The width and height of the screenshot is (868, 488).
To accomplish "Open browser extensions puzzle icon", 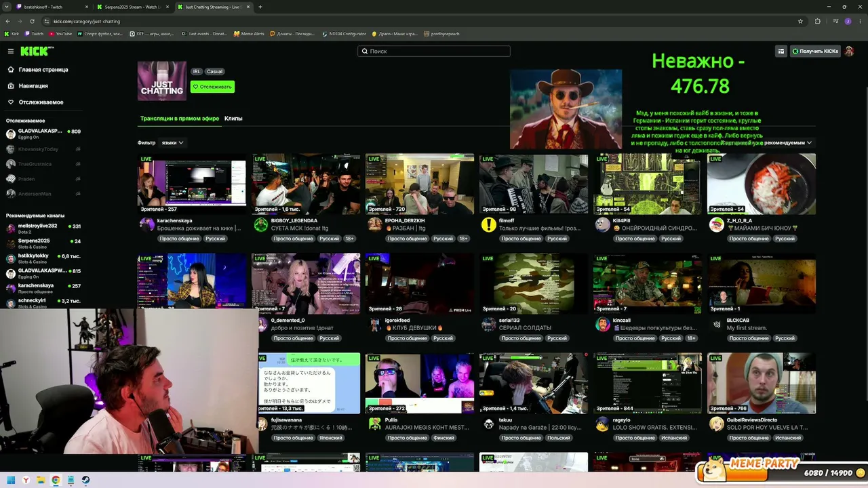I will [x=817, y=21].
